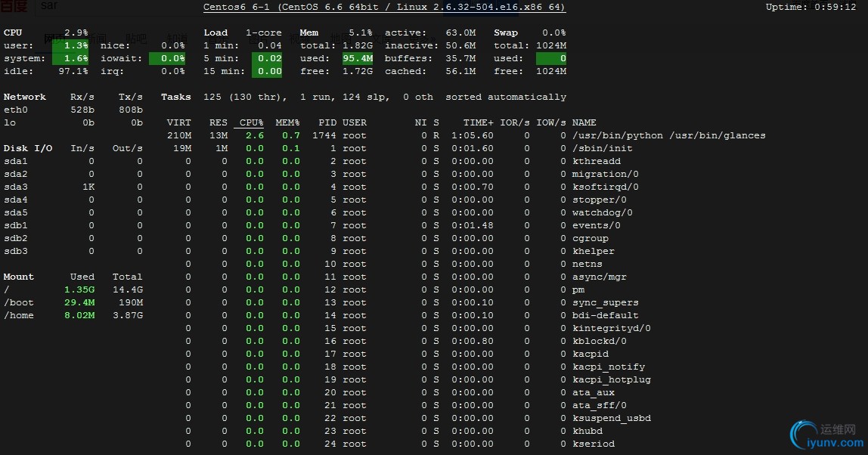Click the MEM% column header
This screenshot has height=455, width=868.
pos(287,122)
